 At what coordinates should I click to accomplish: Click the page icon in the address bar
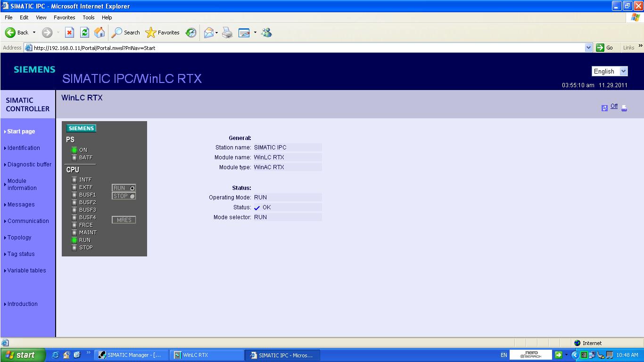point(28,48)
